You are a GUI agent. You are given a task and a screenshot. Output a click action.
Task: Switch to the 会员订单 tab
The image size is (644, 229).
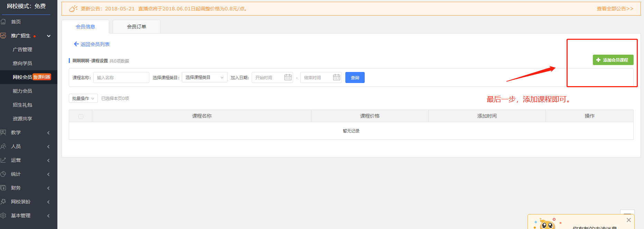pyautogui.click(x=137, y=27)
